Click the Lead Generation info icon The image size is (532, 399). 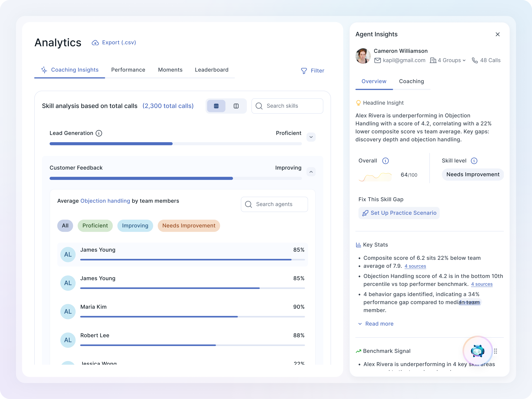(99, 133)
